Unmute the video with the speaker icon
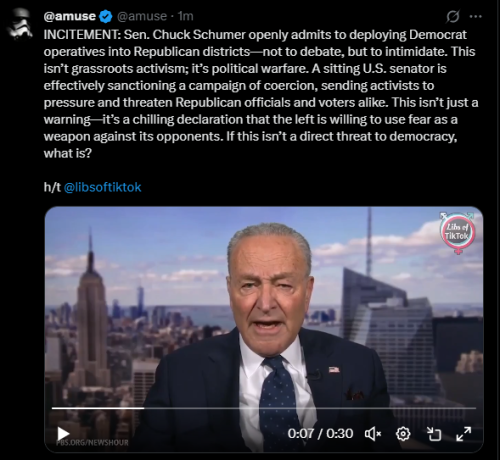The image size is (500, 460). point(373,434)
